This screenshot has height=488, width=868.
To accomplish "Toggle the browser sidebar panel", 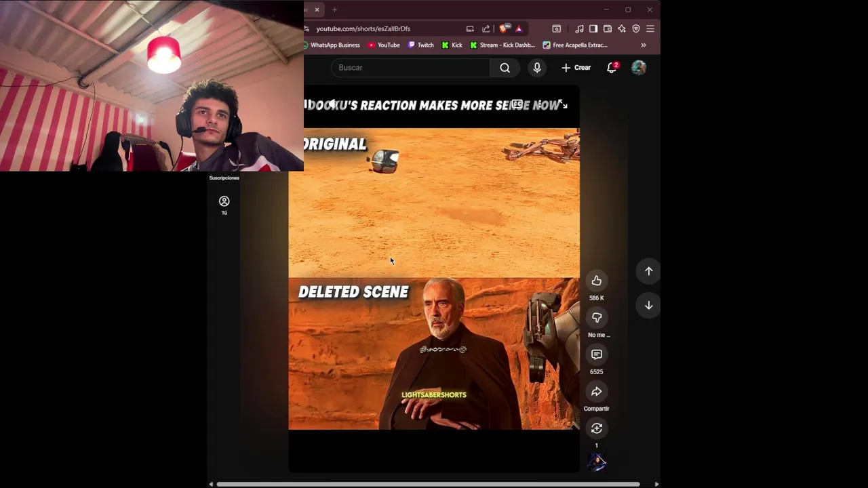I will (593, 28).
